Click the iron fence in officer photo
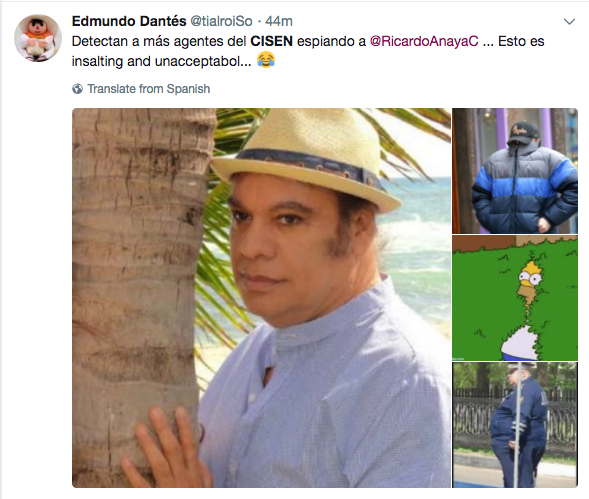589x499 pixels. (474, 419)
